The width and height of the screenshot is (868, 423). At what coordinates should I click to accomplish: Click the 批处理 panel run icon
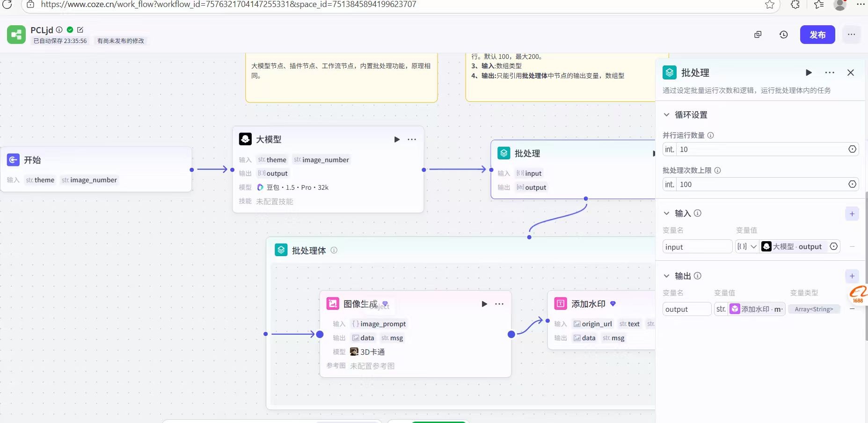[x=809, y=72]
